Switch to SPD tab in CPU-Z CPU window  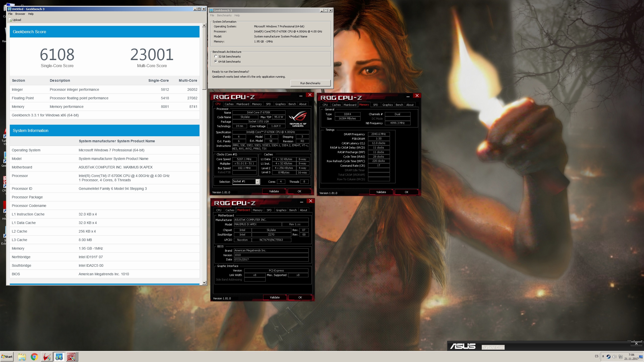pos(268,104)
